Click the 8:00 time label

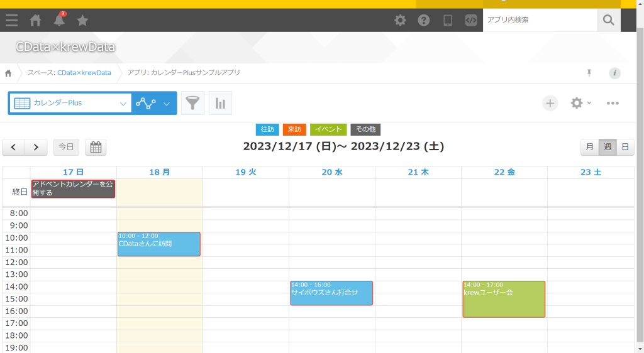point(19,213)
